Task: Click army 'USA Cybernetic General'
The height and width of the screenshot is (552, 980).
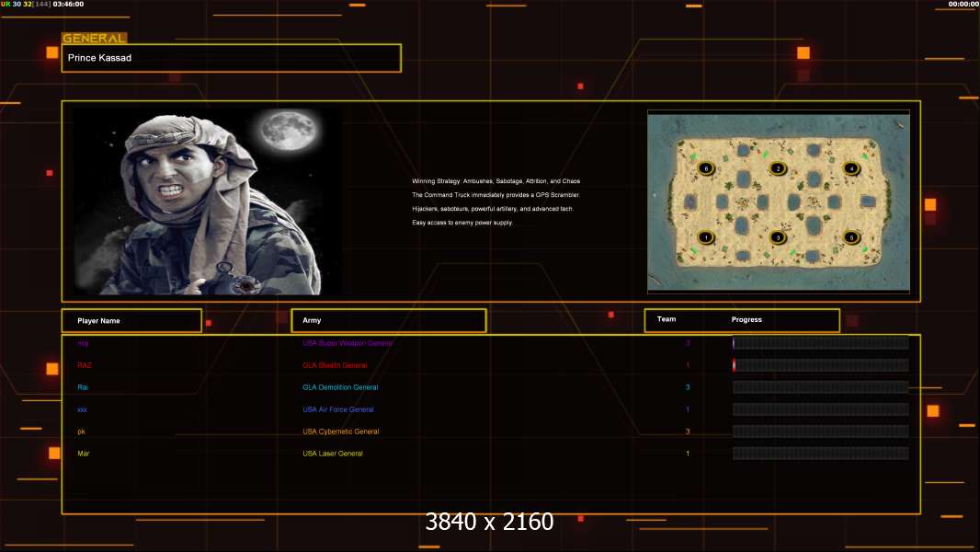Action: (x=341, y=431)
